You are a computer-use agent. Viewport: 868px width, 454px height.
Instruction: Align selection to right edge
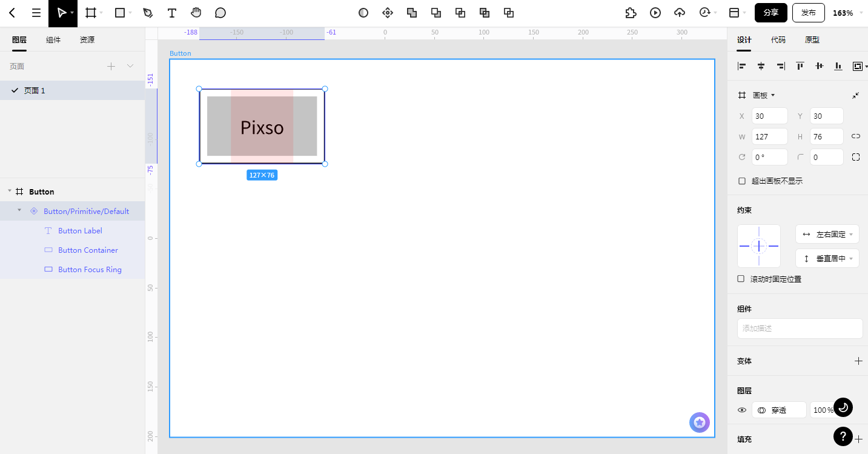click(x=781, y=66)
